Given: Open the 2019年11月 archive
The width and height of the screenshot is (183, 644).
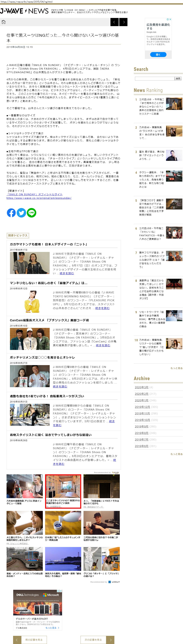Looking at the screenshot, I should 142,413.
